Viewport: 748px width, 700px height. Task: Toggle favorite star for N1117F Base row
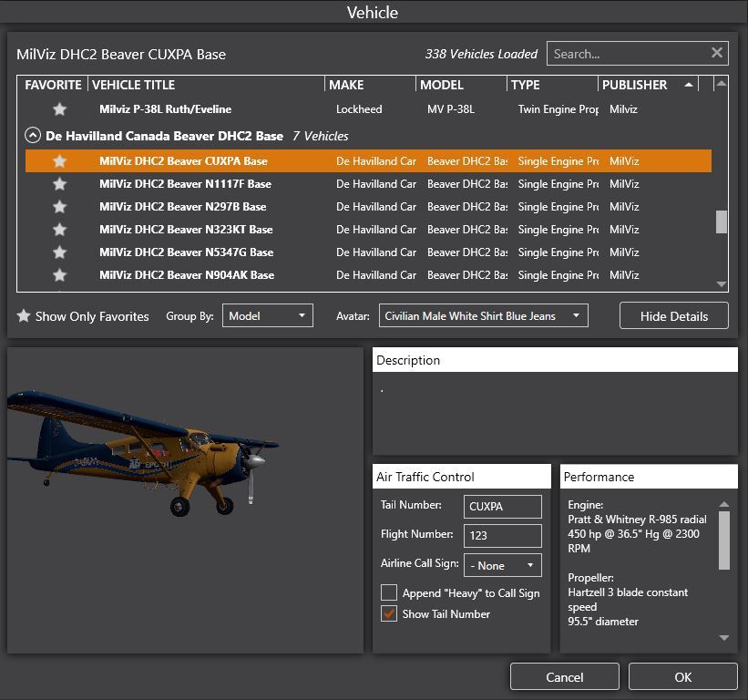[x=59, y=184]
